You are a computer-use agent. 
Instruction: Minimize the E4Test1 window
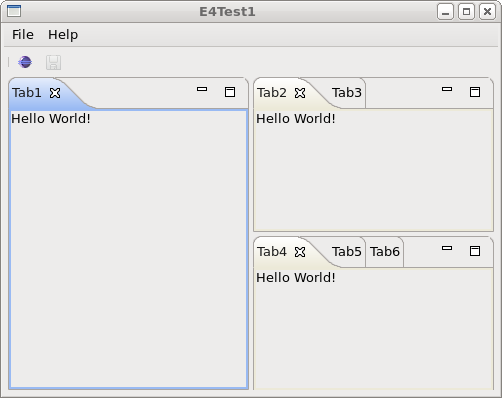445,12
